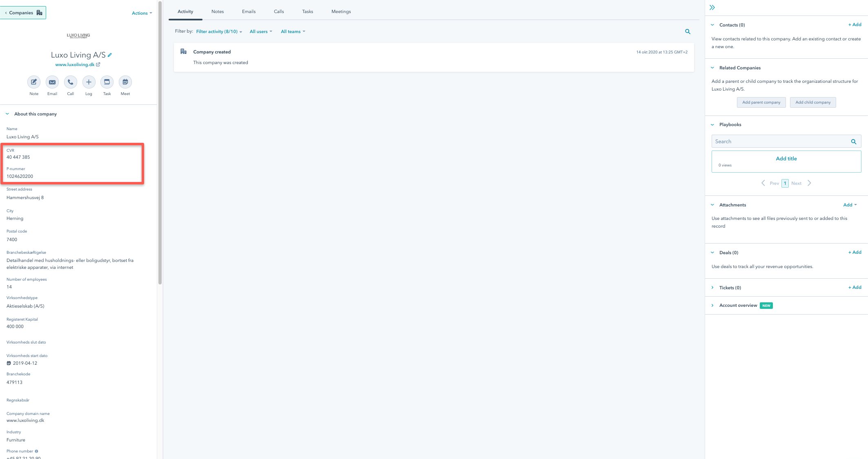The width and height of the screenshot is (868, 459).
Task: Click + Add next to Contacts
Action: [855, 24]
